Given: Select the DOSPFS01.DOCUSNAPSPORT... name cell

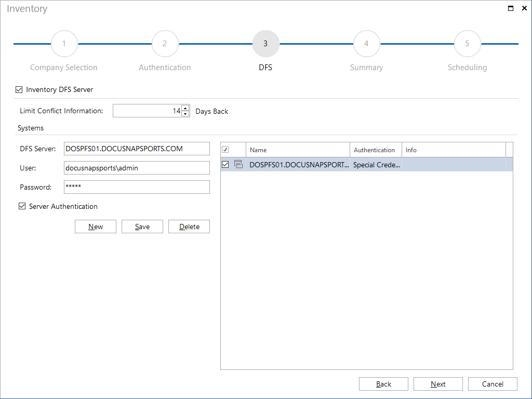Looking at the screenshot, I should pos(299,165).
